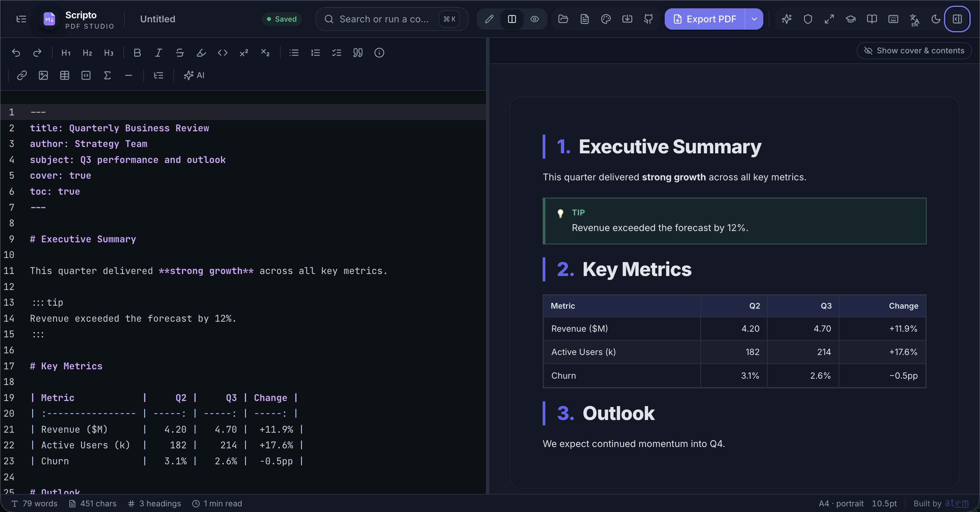The height and width of the screenshot is (512, 980).
Task: Insert a table
Action: (x=65, y=75)
